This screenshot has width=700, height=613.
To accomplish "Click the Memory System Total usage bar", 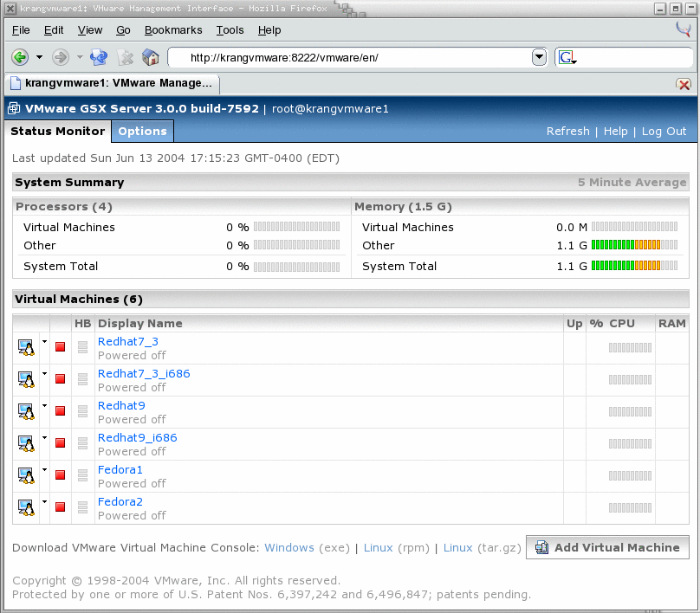I will (634, 266).
